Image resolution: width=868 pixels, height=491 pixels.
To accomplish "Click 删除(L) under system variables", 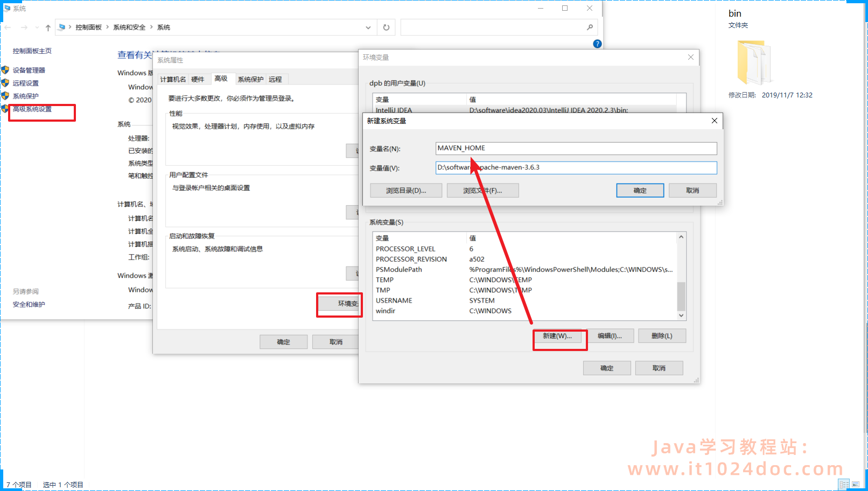I will 662,336.
